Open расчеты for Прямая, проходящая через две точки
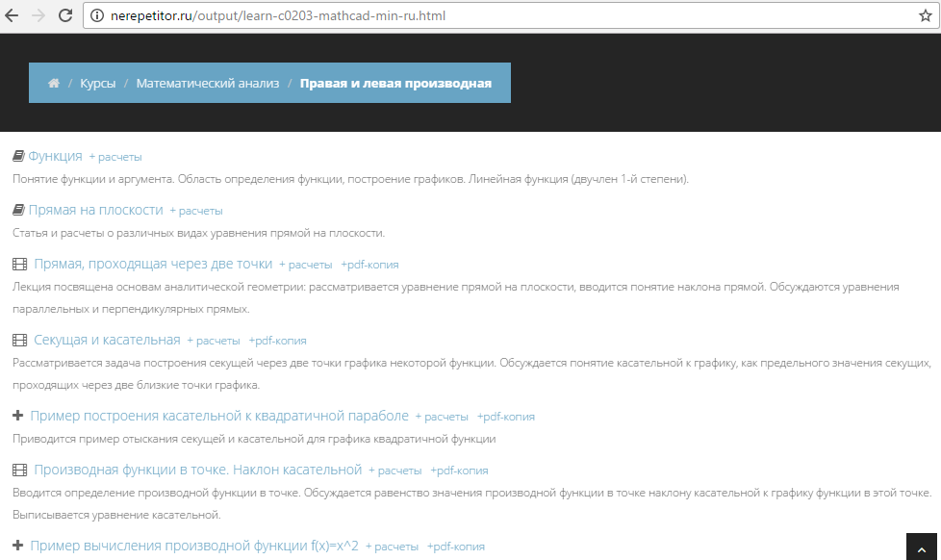Screen dimensions: 941x560 [x=305, y=265]
